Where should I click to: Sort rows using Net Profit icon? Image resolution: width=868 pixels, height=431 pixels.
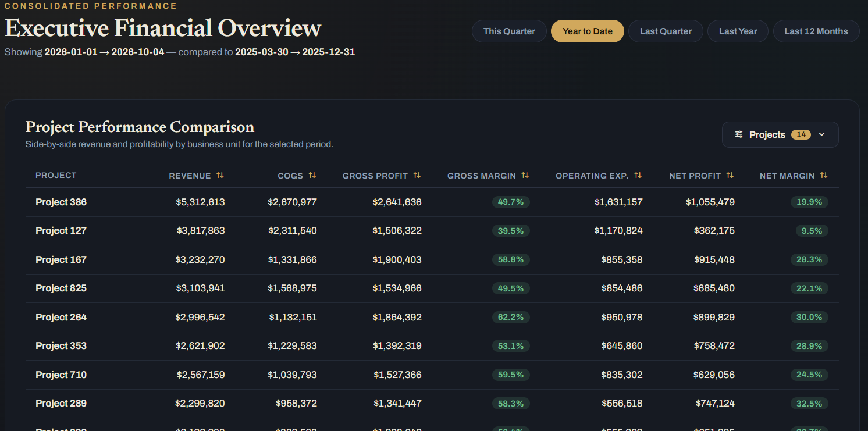(730, 175)
